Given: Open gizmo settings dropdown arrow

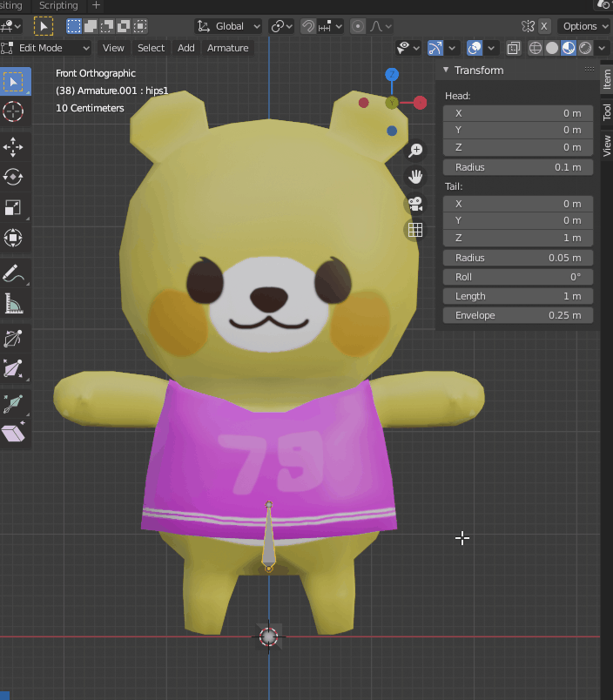Looking at the screenshot, I should tap(452, 48).
